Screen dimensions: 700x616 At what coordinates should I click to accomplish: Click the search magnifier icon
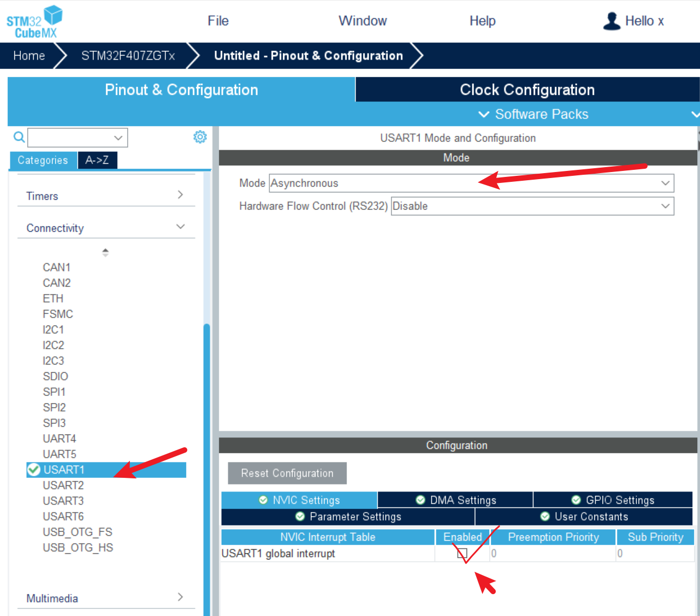pyautogui.click(x=19, y=137)
